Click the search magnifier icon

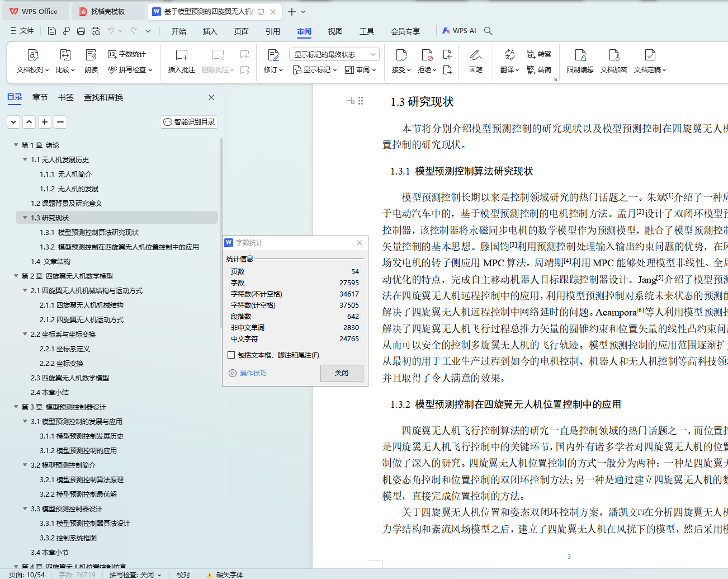488,31
